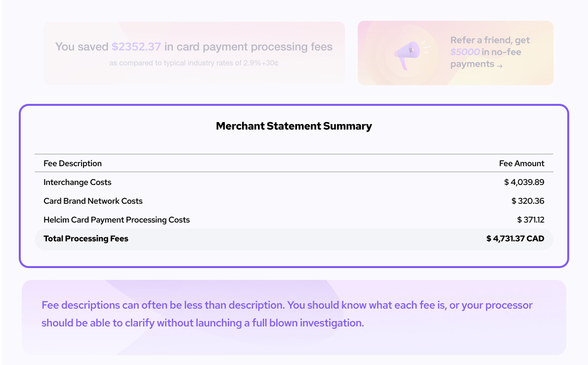The height and width of the screenshot is (365, 588).
Task: Click the $4,731.37 CAD total amount
Action: click(x=515, y=238)
